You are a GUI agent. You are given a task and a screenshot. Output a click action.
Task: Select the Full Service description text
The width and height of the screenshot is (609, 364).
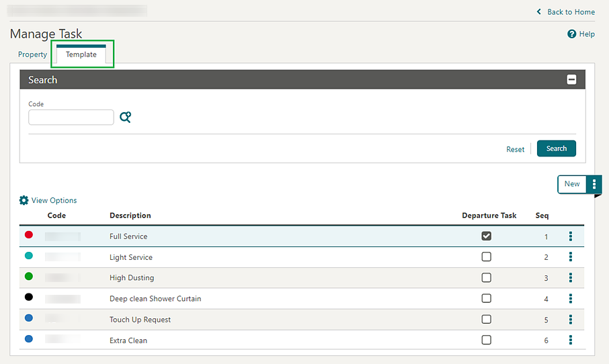click(128, 236)
